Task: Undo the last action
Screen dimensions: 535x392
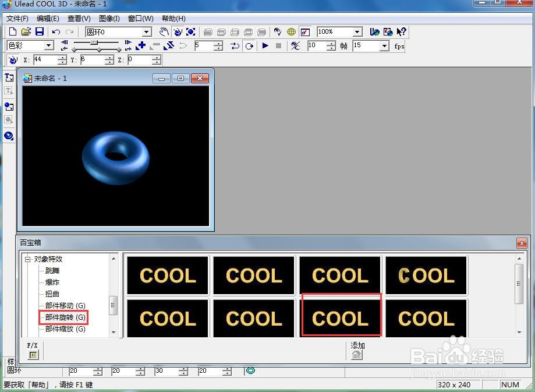Action: (56, 32)
